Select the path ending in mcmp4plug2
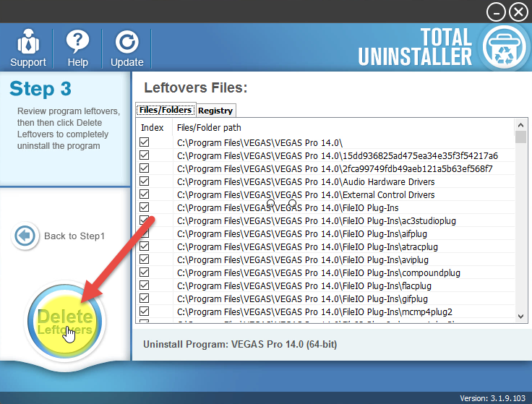Image resolution: width=532 pixels, height=404 pixels. (x=314, y=311)
